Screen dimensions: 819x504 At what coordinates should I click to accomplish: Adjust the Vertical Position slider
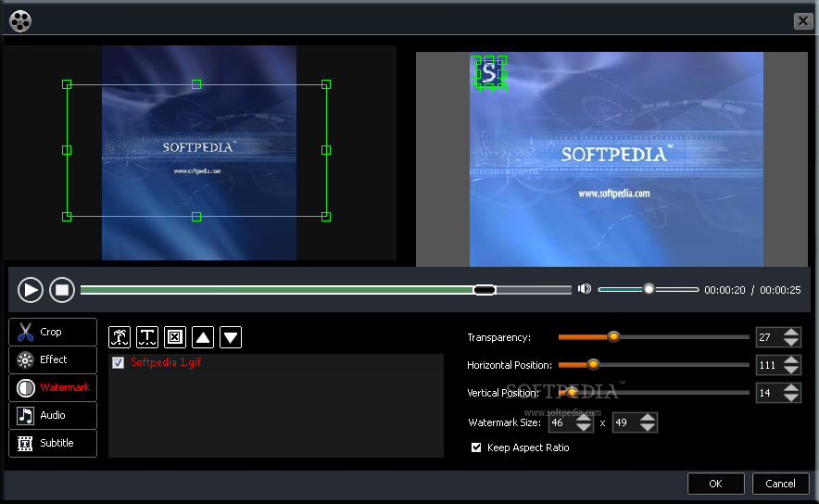click(572, 392)
